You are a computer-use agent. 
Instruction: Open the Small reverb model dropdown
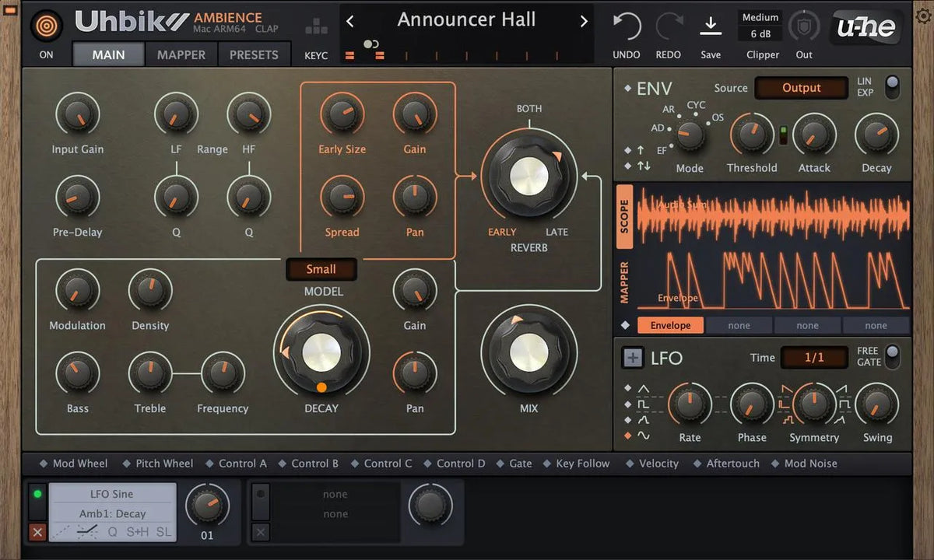321,269
